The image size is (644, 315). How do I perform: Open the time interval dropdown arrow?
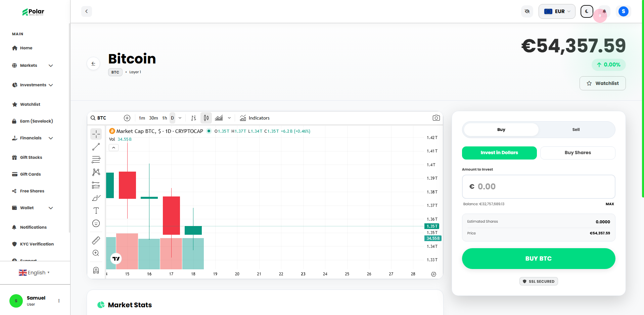180,118
